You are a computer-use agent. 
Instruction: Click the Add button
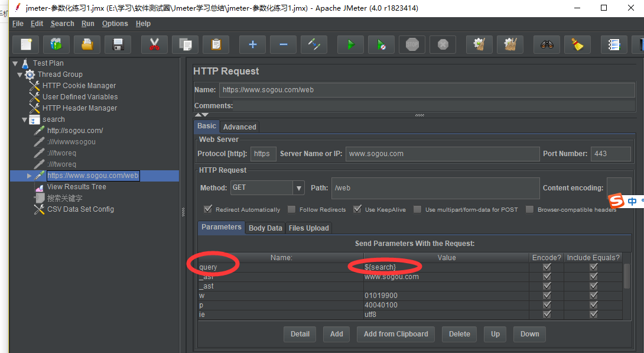tap(336, 334)
